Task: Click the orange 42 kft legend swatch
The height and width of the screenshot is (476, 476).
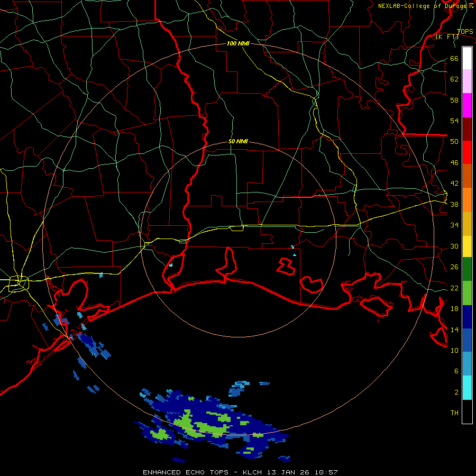Action: coord(467,200)
